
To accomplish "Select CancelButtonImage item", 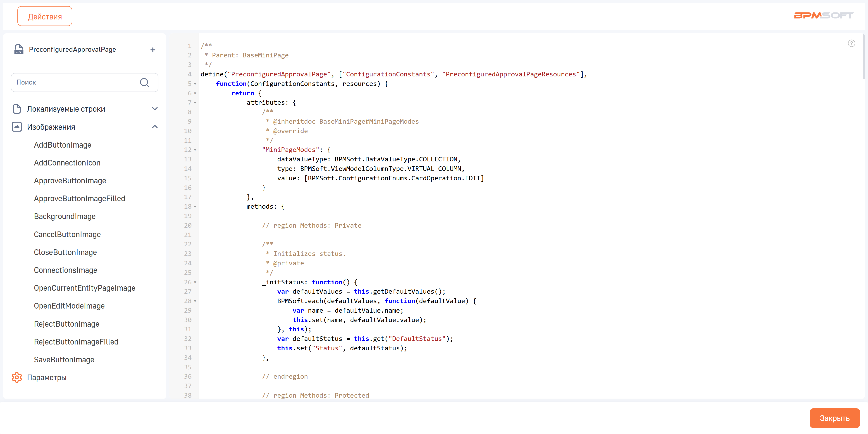I will [x=67, y=234].
